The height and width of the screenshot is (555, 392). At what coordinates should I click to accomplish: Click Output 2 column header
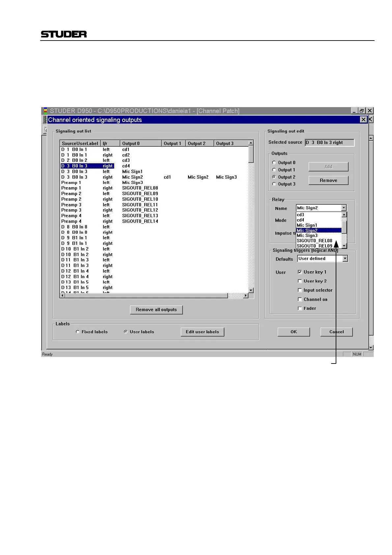tap(200, 143)
